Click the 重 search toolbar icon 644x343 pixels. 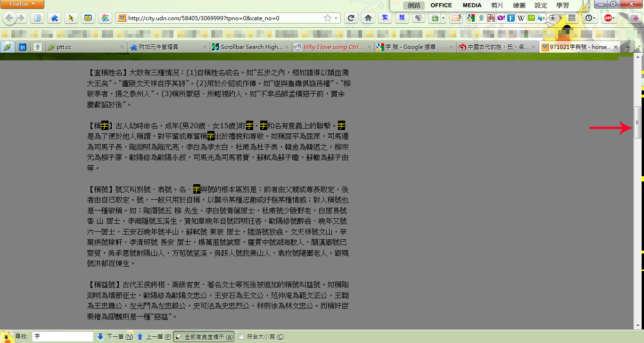coord(481,18)
